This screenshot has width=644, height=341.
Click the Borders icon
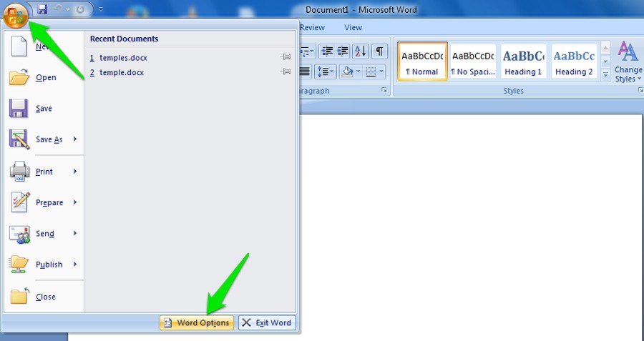[x=371, y=71]
